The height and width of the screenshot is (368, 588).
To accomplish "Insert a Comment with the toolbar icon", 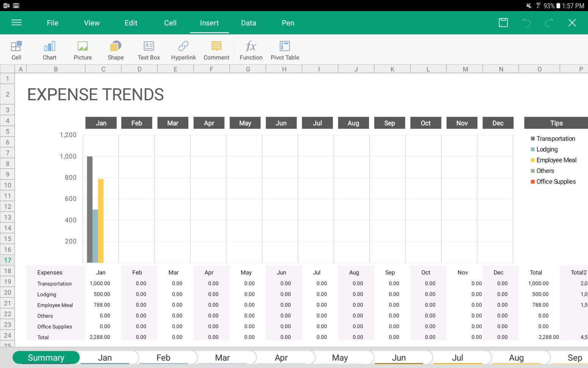I will click(x=216, y=50).
